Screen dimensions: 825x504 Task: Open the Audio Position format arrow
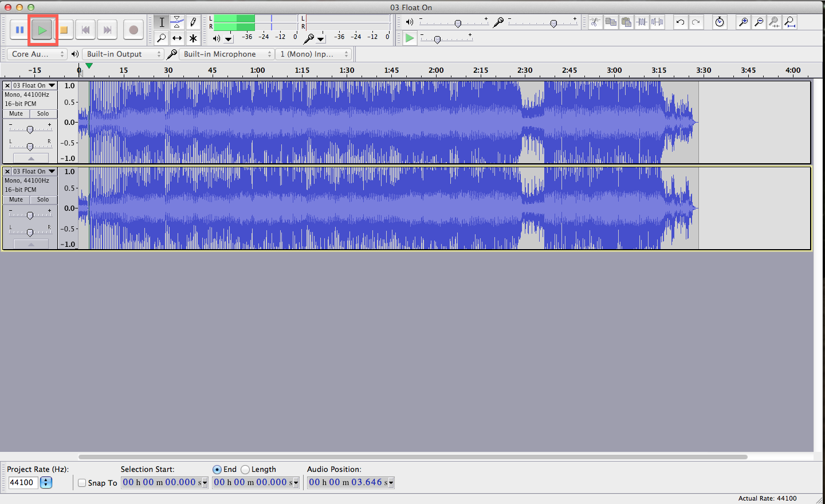[391, 483]
